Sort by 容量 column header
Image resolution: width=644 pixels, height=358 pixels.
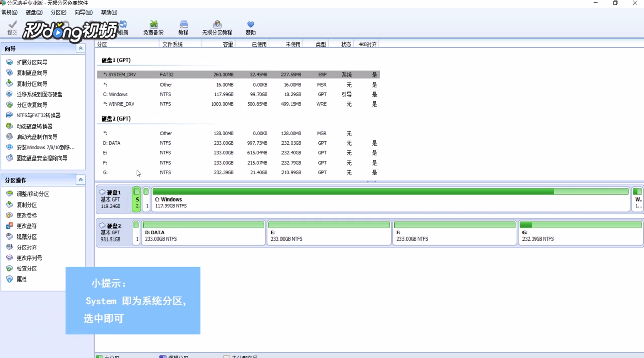tap(218, 44)
